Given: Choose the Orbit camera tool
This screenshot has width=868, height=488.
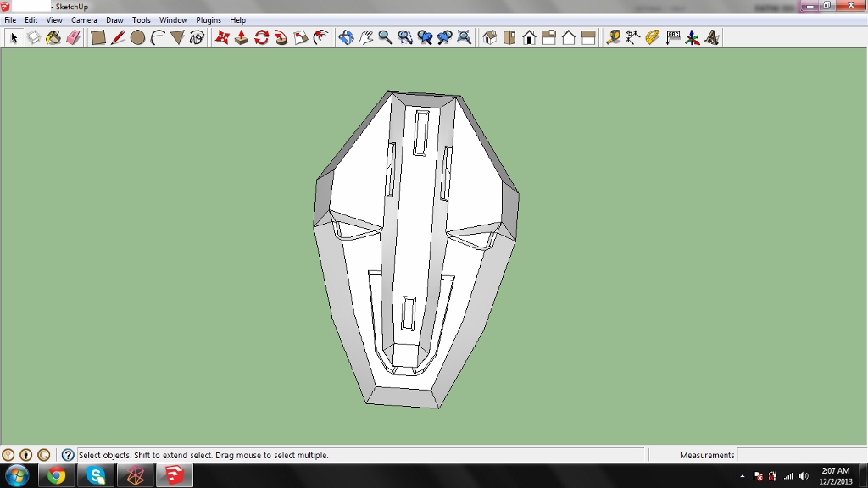Looking at the screenshot, I should (346, 37).
